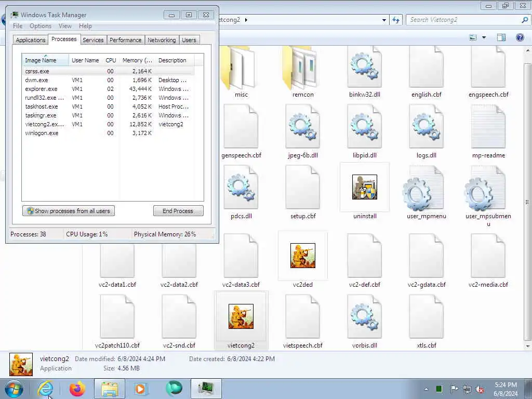The image size is (532, 399).
Task: Switch to the Performance tab
Action: (126, 40)
